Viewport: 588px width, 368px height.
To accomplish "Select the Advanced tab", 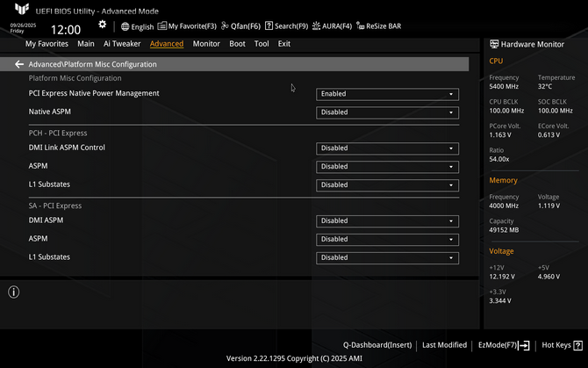I will tap(167, 44).
